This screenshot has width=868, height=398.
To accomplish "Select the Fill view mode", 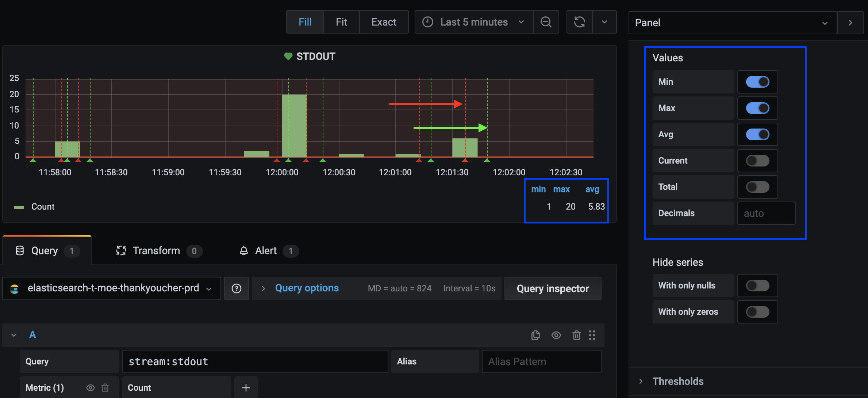I will click(x=305, y=22).
